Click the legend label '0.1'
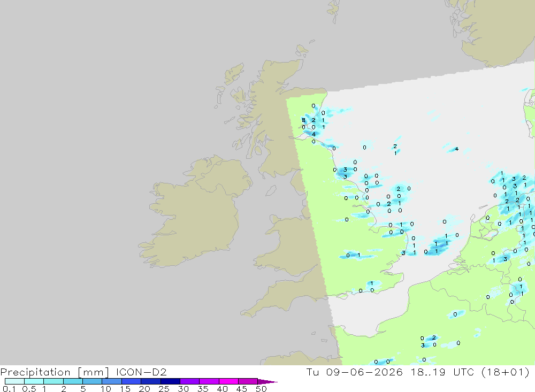This screenshot has width=535, height=392. tap(9, 389)
